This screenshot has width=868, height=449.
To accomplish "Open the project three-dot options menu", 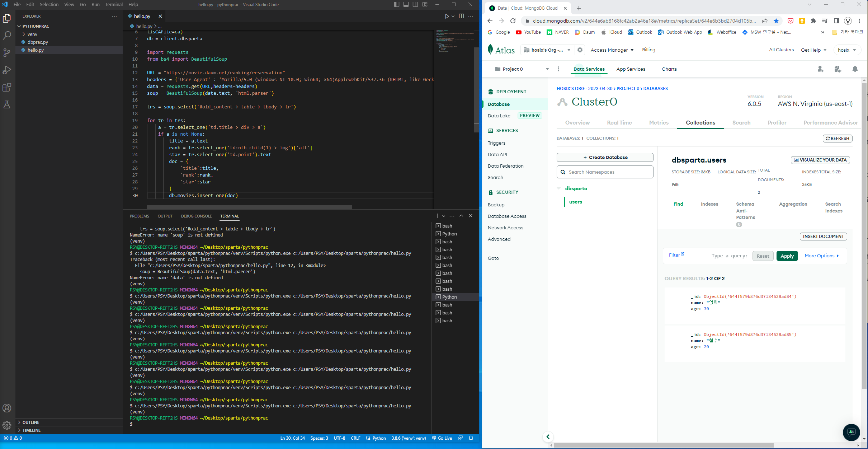I will [x=558, y=69].
